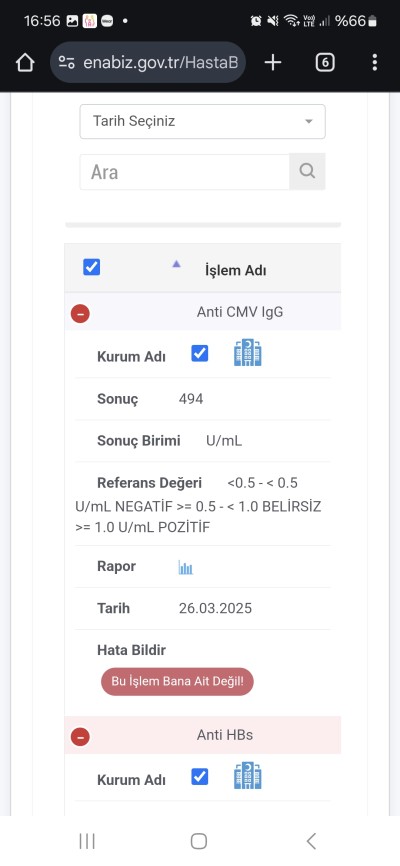The image size is (400, 866).
Task: Collapse the Anti CMV IgG row
Action: [80, 314]
